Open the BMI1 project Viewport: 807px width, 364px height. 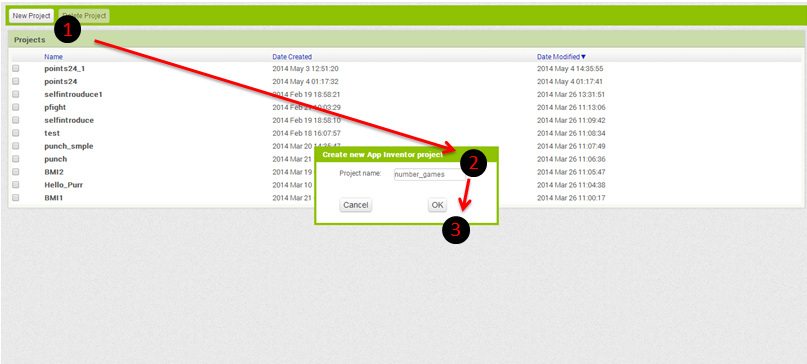(54, 197)
